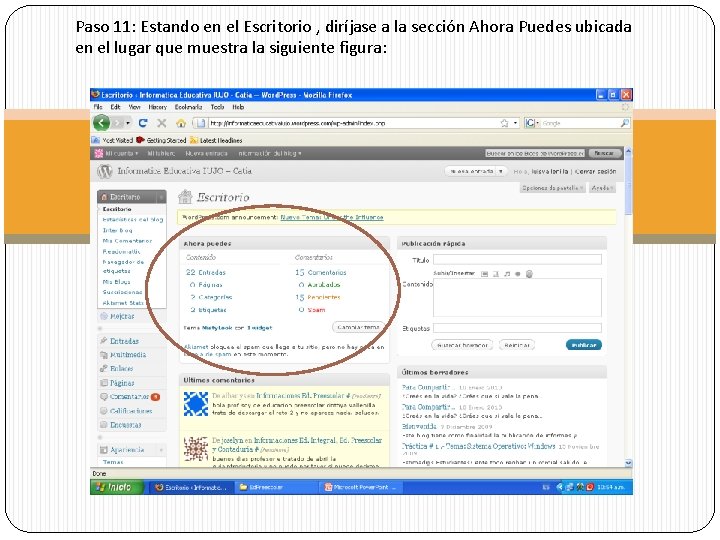720x540 pixels.
Task: Click the Calificaciones icon in sidebar
Action: tap(104, 411)
